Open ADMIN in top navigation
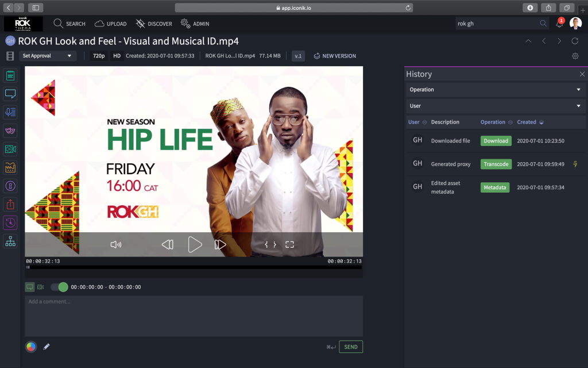The width and height of the screenshot is (588, 368). click(195, 24)
